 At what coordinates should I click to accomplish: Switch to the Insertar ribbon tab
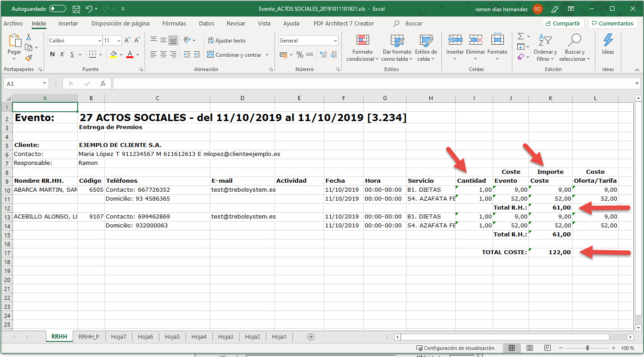click(68, 23)
